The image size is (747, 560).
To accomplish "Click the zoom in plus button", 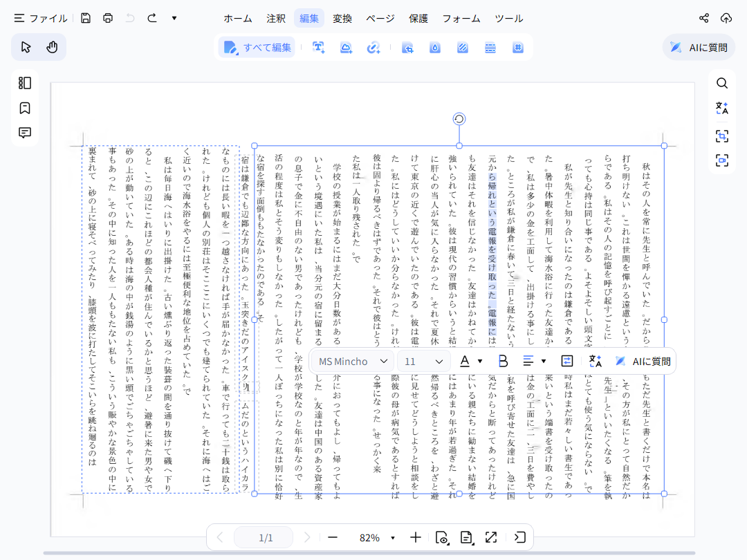I will [x=416, y=538].
